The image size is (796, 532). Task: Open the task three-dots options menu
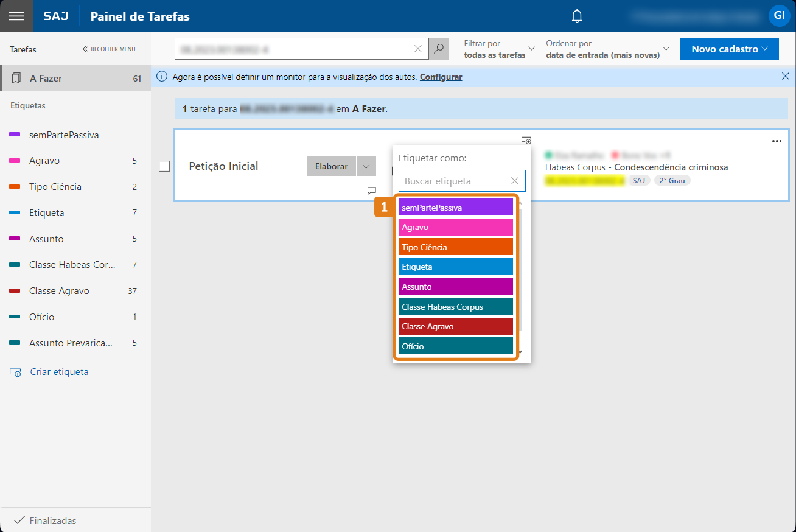click(777, 141)
